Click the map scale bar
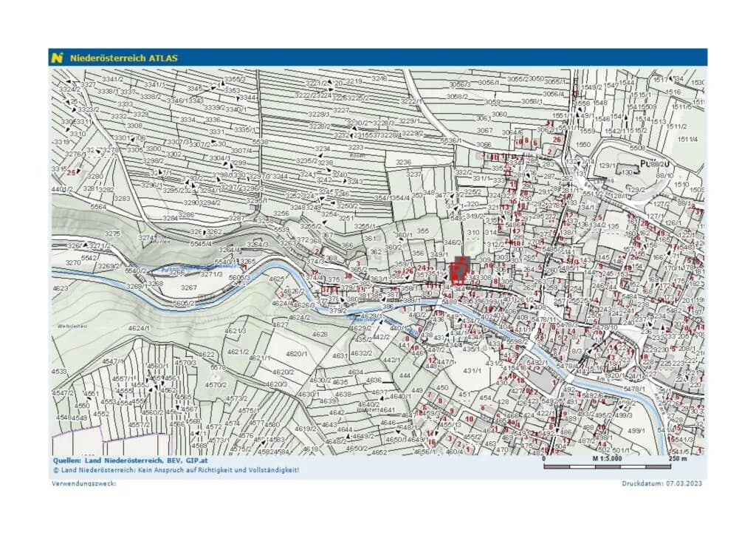This screenshot has height=535, width=756. click(607, 466)
